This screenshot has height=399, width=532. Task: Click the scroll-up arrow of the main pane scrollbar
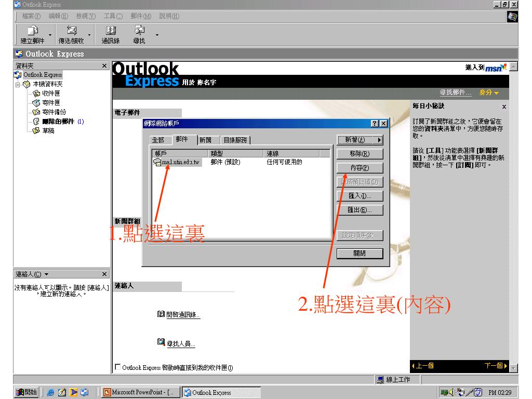514,67
